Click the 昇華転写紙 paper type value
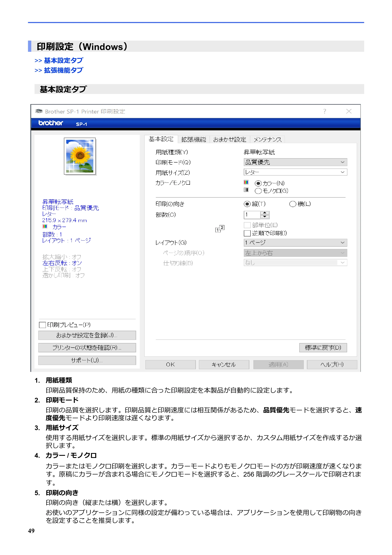 click(x=259, y=152)
